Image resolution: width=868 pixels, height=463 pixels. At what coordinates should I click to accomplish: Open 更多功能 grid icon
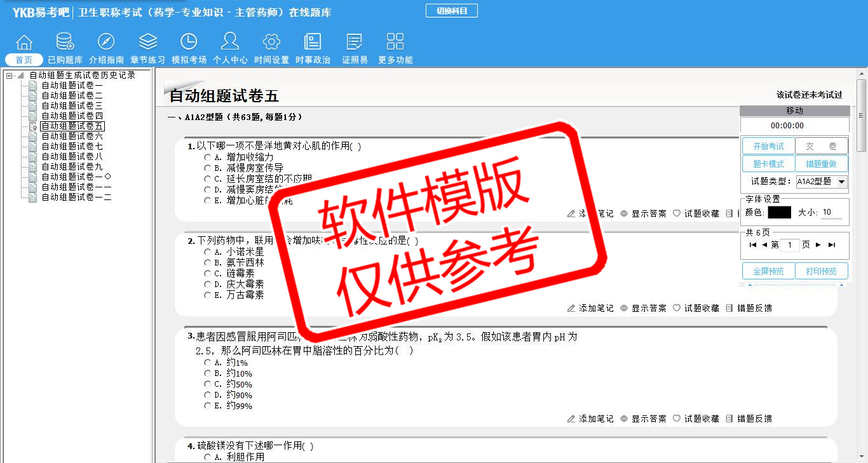tap(395, 43)
